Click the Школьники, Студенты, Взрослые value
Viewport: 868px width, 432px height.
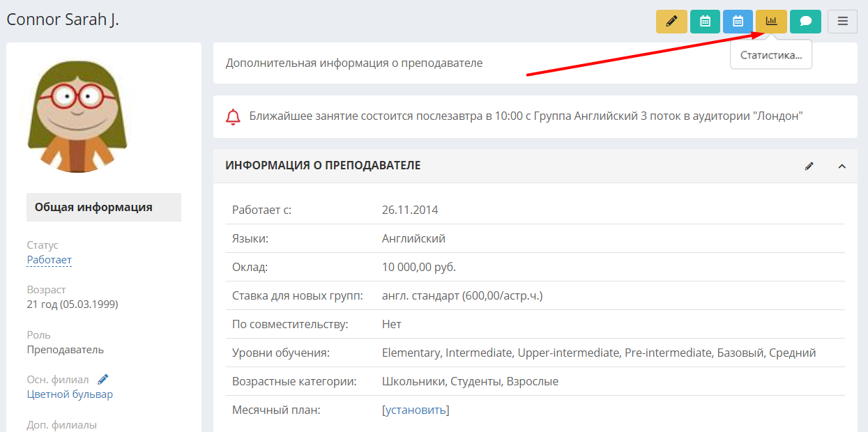pos(470,381)
